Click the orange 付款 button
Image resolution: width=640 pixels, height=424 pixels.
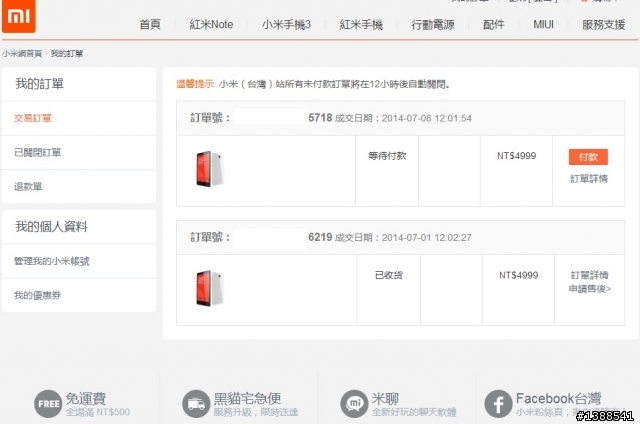coord(588,157)
